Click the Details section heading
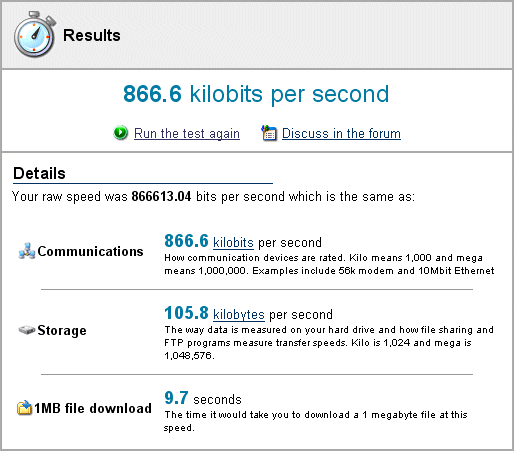 tap(39, 173)
